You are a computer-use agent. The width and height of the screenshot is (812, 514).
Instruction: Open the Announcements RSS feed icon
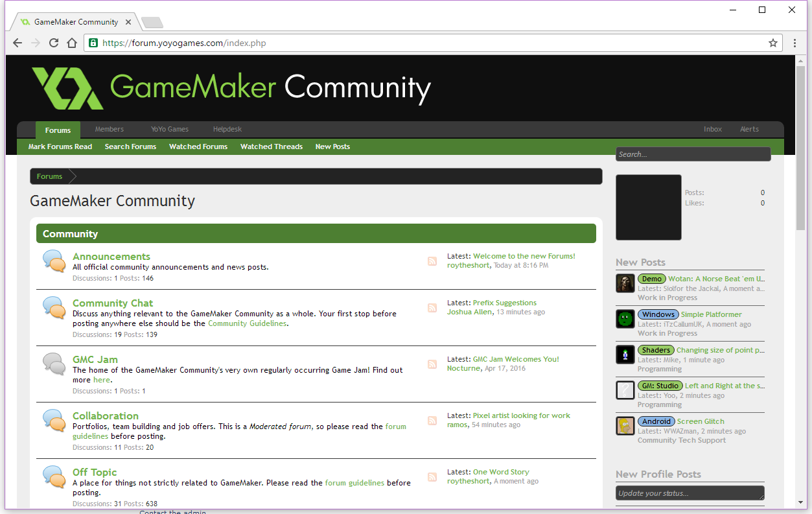coord(432,261)
